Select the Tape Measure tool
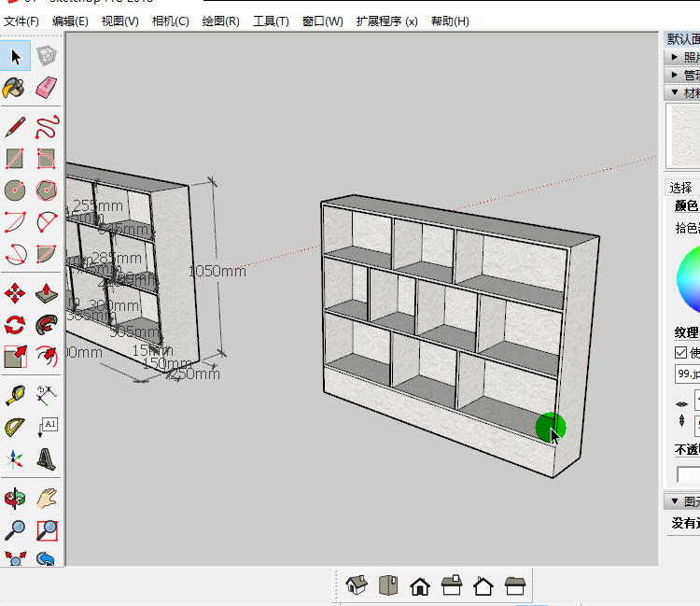 pos(15,396)
